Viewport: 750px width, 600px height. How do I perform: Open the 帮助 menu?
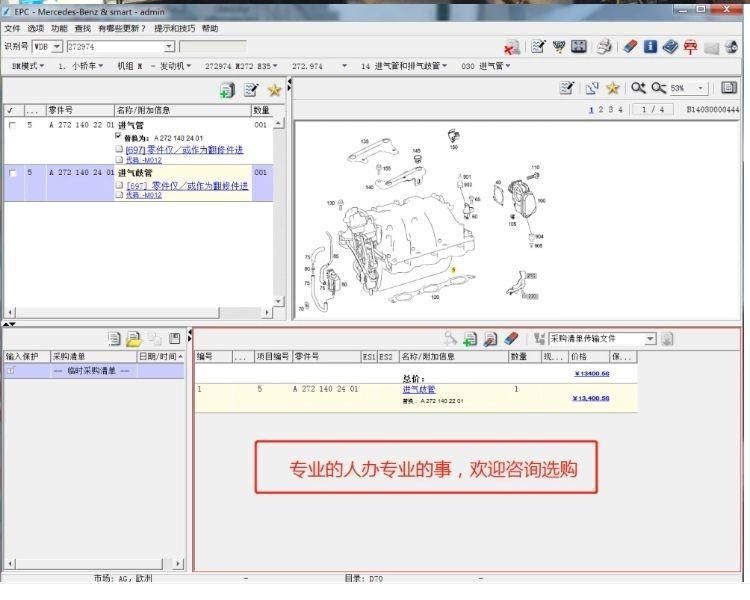[210, 28]
